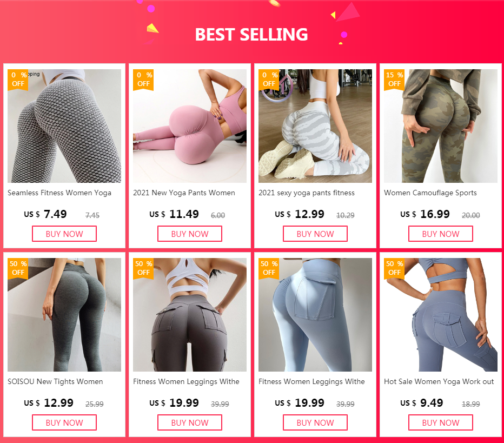Image resolution: width=504 pixels, height=443 pixels.
Task: Open the Women Camouflage Sports title link
Action: (430, 193)
